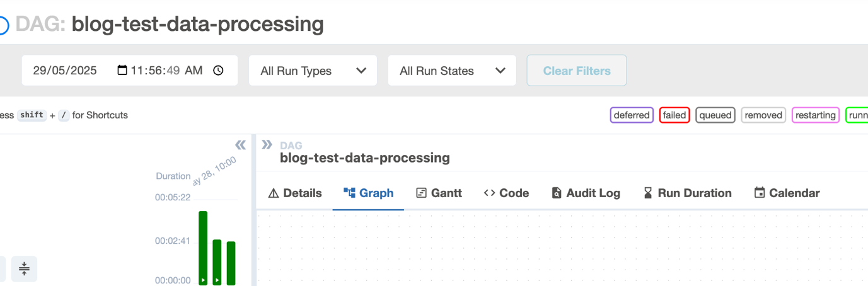Go to the Calendar tab
This screenshot has width=868, height=286.
click(x=787, y=193)
